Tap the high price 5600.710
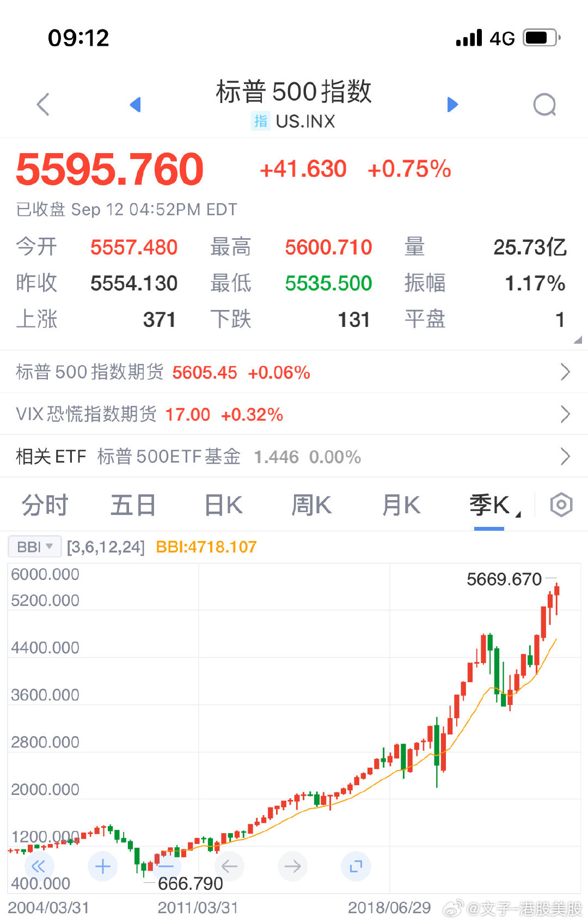This screenshot has width=588, height=923. (328, 247)
